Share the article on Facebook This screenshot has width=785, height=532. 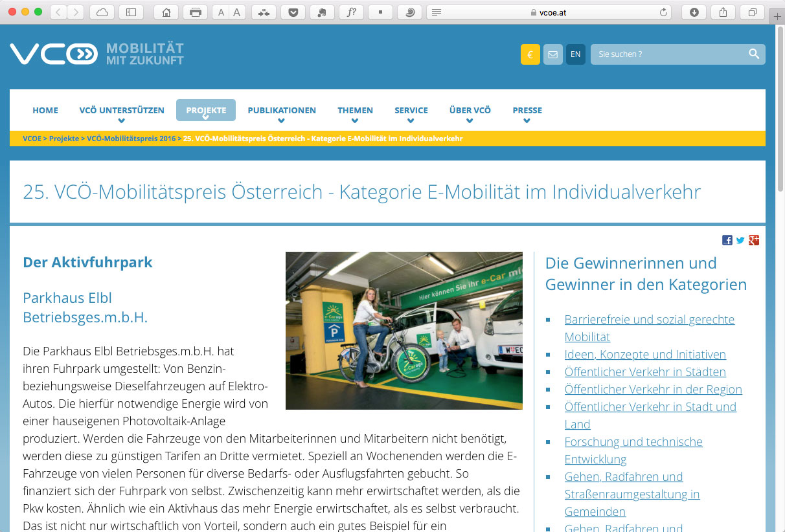727,239
